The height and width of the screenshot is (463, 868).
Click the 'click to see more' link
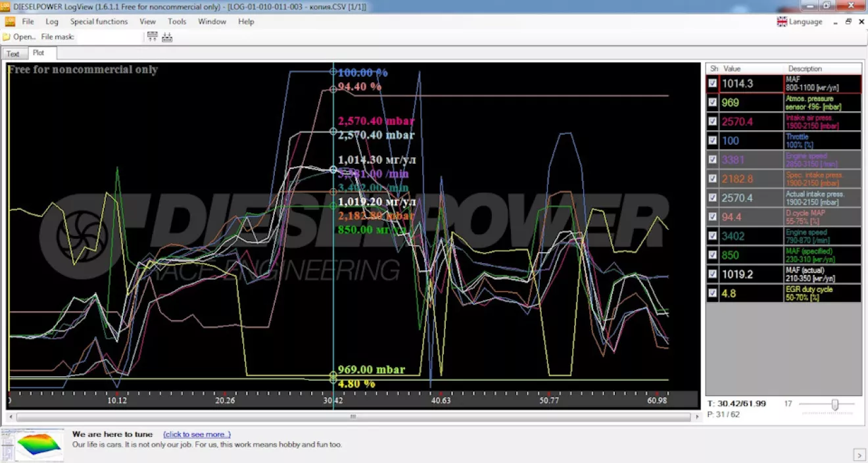pyautogui.click(x=197, y=435)
